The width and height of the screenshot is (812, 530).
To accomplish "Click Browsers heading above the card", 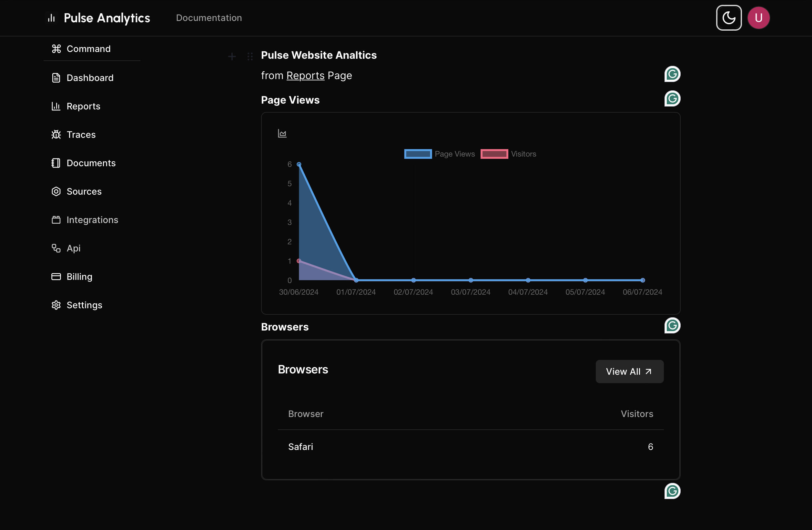I will click(285, 327).
